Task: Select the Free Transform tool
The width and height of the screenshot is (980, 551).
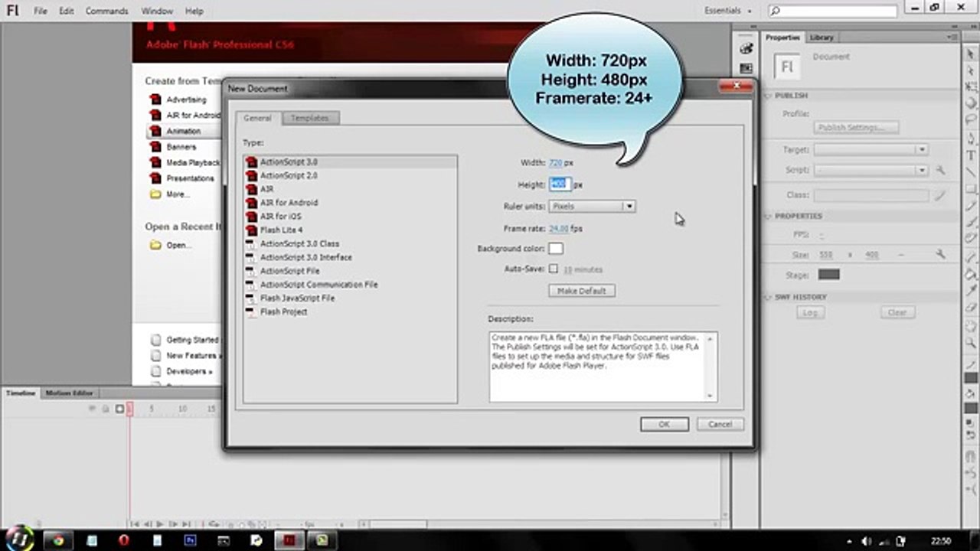Action: click(971, 88)
